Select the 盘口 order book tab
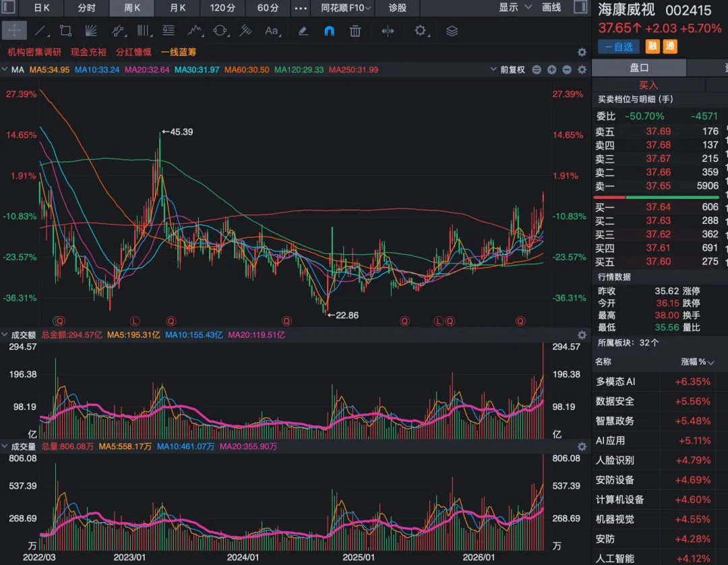 [x=639, y=68]
